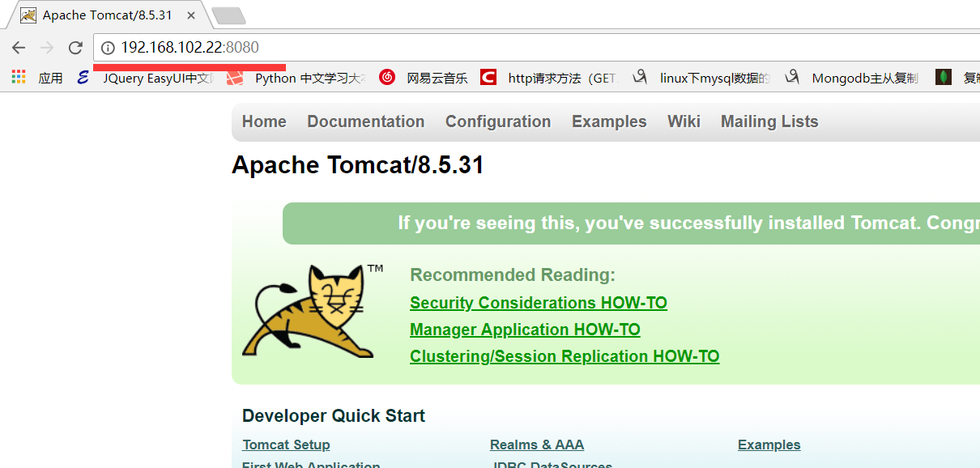The height and width of the screenshot is (468, 980).
Task: Click the green successfully installed Tomcat banner
Action: tap(632, 223)
